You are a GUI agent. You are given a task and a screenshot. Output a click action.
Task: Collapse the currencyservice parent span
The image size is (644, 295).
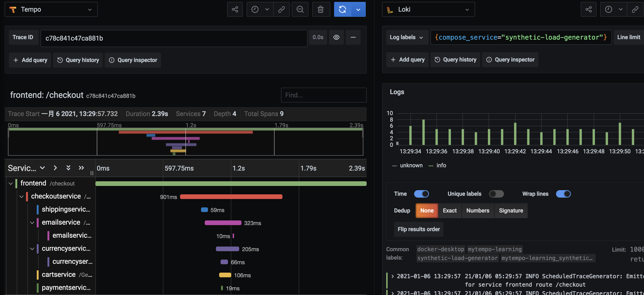click(x=32, y=249)
